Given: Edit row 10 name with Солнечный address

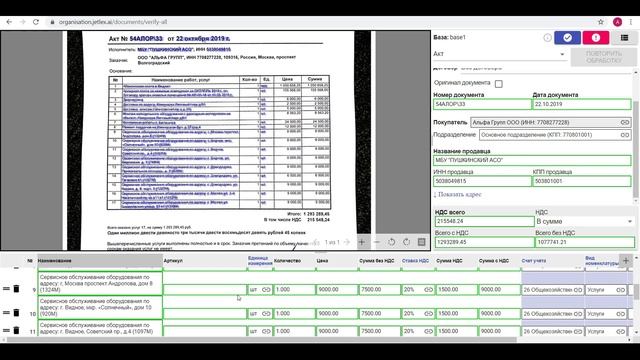Looking at the screenshot, I should (x=100, y=307).
